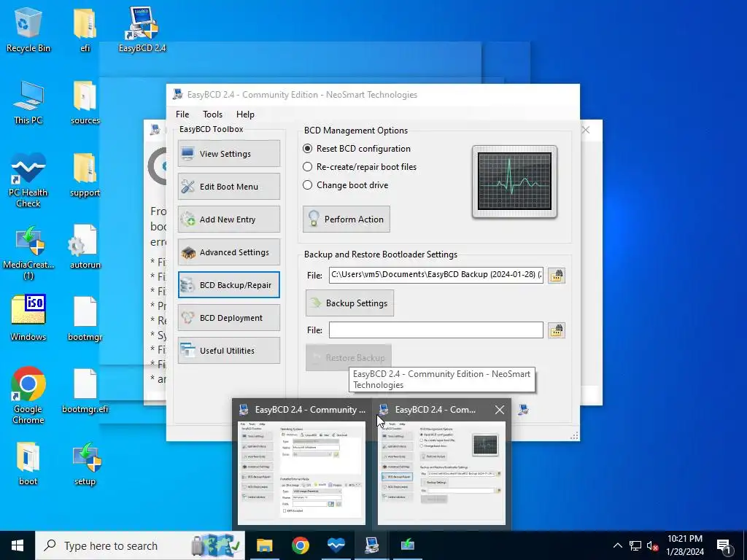Click the muted volume tray icon

click(652, 545)
